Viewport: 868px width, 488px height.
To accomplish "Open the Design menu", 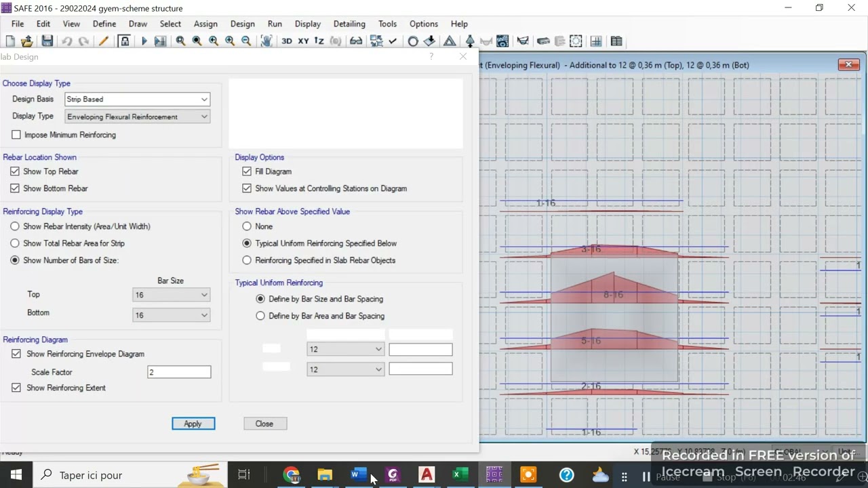I will pos(243,24).
